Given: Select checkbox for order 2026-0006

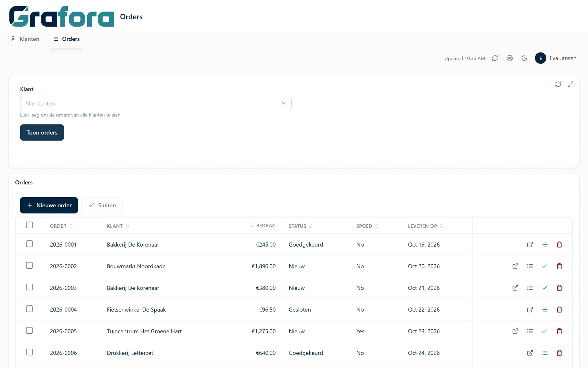Looking at the screenshot, I should [29, 352].
